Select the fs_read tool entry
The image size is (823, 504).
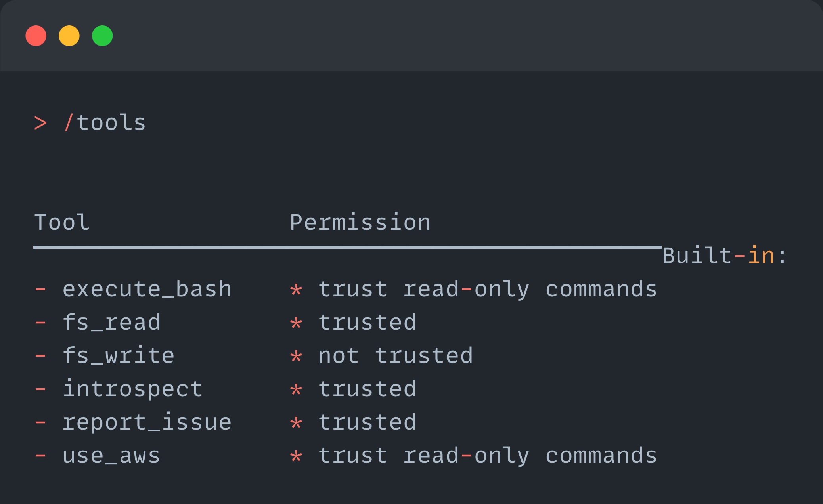point(112,323)
